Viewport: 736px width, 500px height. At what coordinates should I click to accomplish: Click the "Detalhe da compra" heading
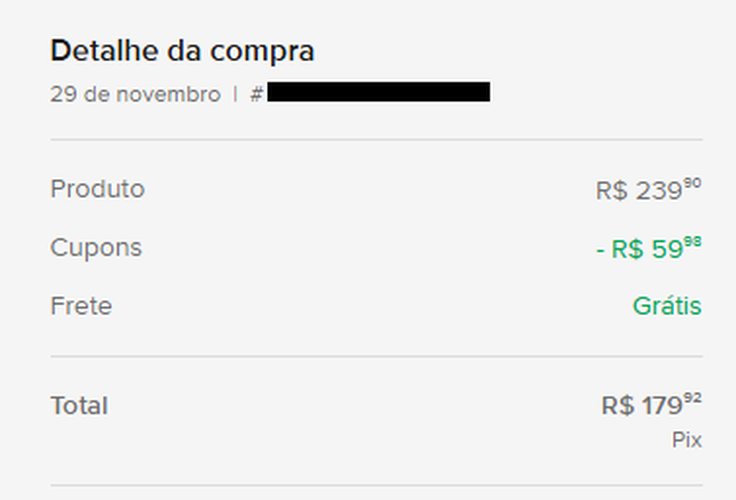182,50
